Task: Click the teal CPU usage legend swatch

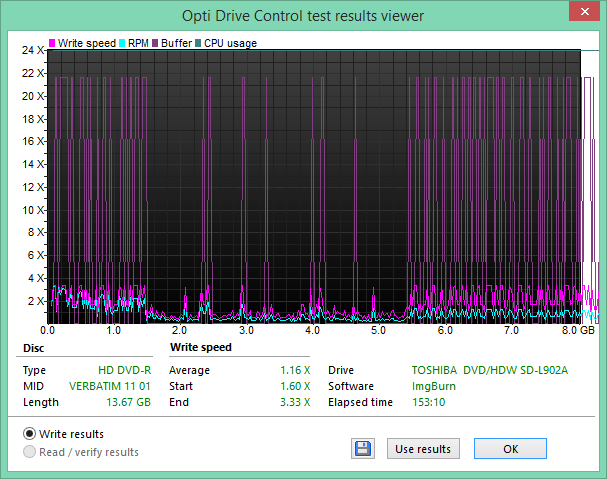Action: pos(198,43)
